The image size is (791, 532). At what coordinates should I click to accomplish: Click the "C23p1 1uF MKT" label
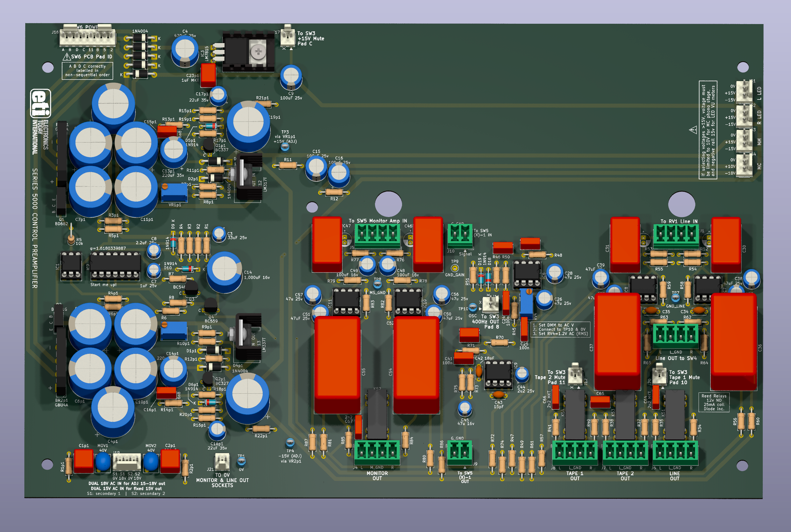pos(190,78)
